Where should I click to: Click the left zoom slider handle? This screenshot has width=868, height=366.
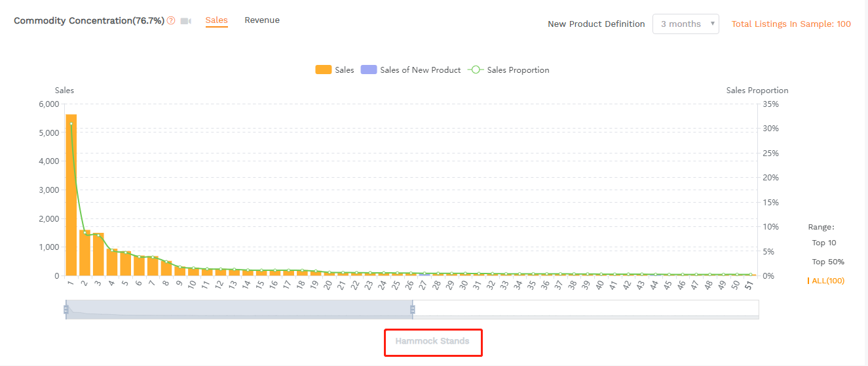[x=66, y=309]
